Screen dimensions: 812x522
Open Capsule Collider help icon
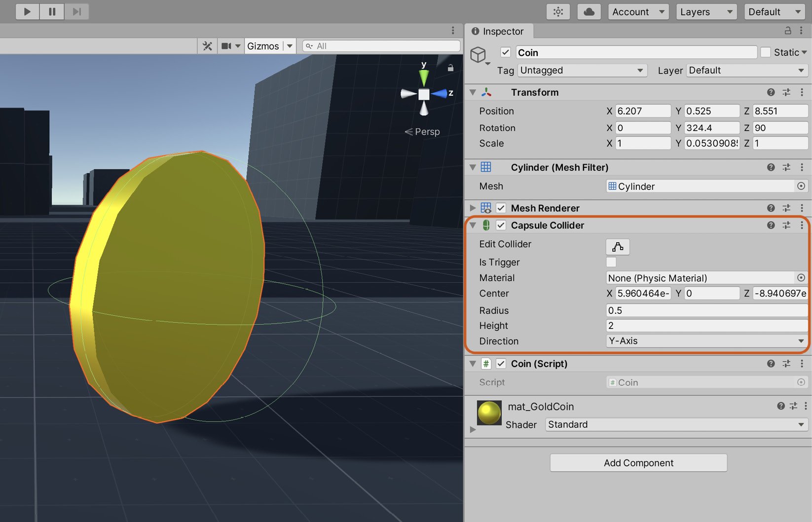click(771, 225)
